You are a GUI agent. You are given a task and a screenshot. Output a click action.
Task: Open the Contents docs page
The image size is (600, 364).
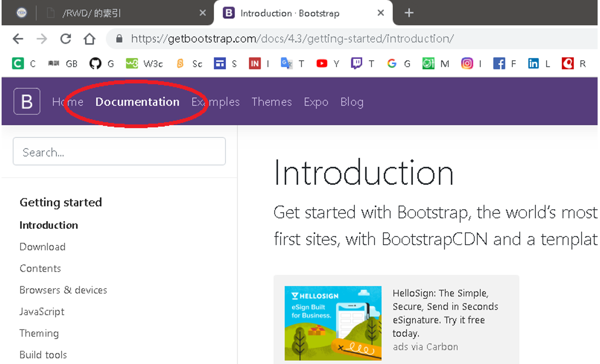click(x=40, y=268)
